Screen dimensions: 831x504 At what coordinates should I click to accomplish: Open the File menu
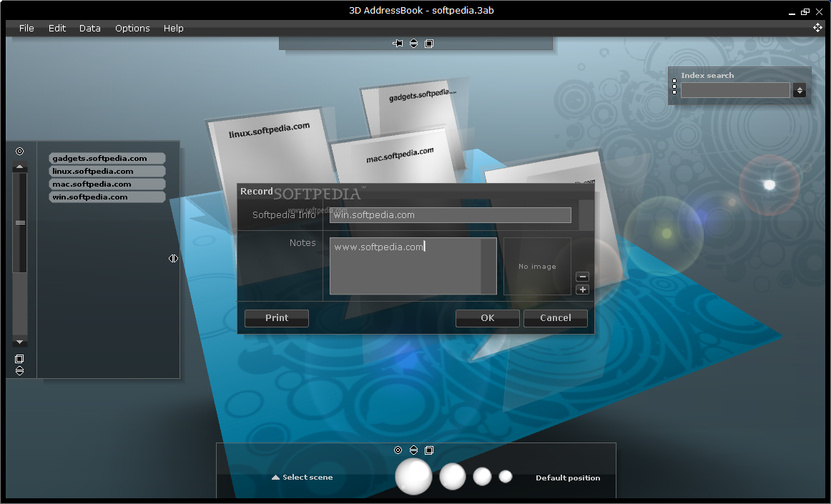[26, 28]
